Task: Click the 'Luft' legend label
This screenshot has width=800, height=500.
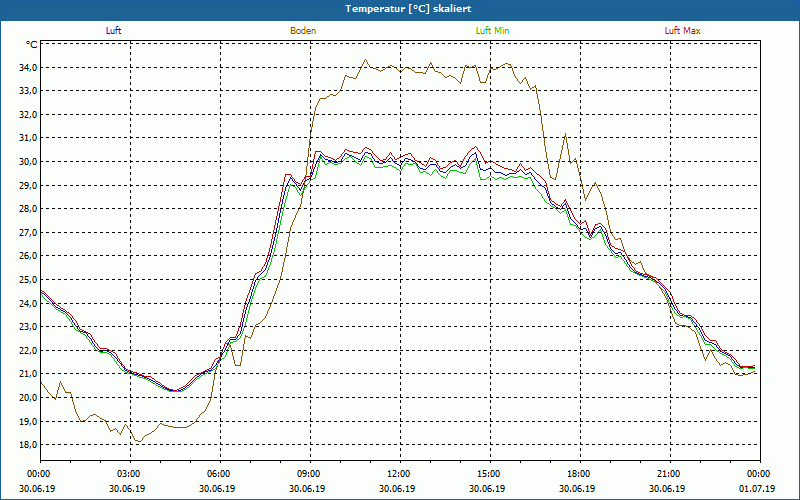Action: (x=113, y=31)
